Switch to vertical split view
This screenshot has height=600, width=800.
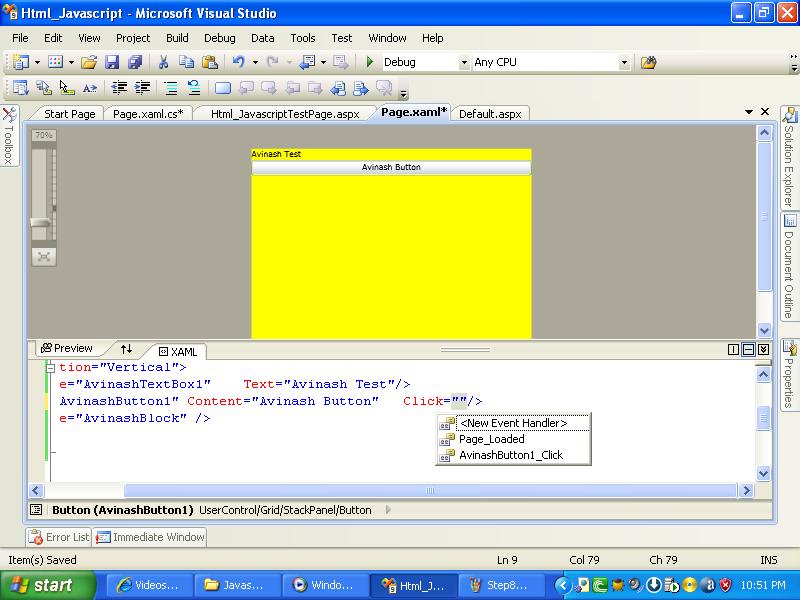733,349
